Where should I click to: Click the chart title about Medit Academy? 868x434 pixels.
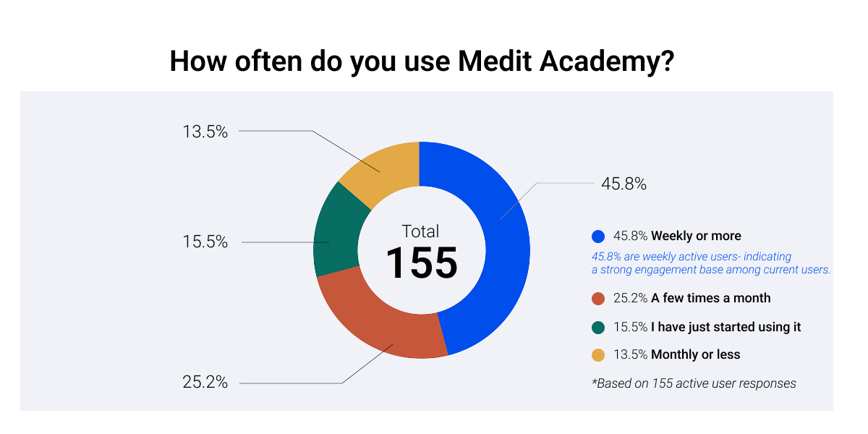pyautogui.click(x=422, y=62)
